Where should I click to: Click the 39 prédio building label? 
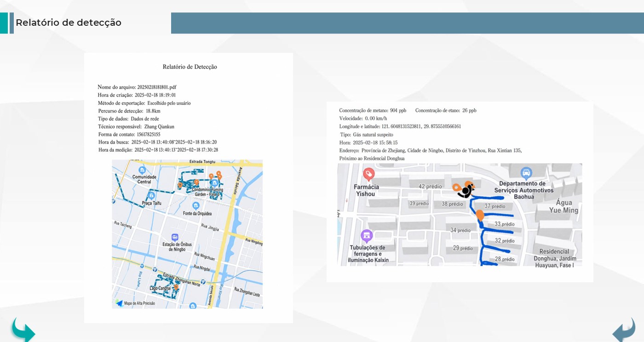click(419, 203)
